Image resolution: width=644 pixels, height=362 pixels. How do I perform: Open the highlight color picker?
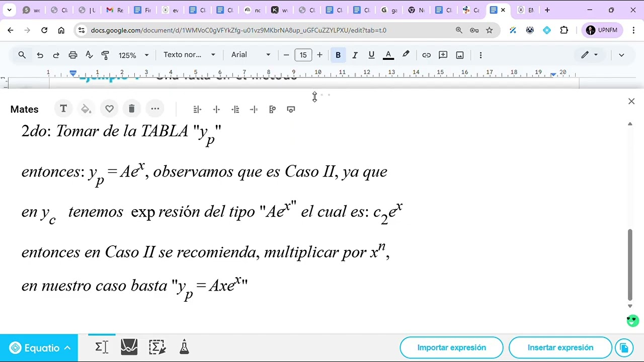coord(406,55)
